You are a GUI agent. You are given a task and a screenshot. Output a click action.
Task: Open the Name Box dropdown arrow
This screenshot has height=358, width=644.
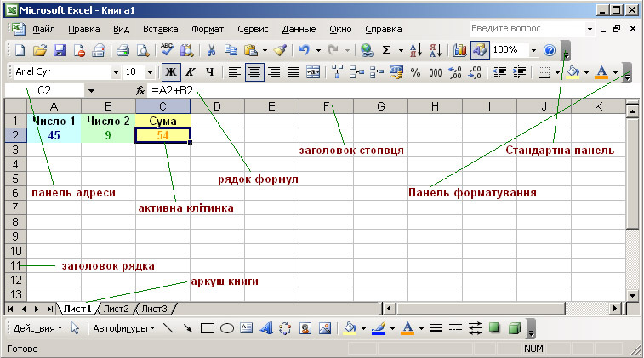click(91, 90)
